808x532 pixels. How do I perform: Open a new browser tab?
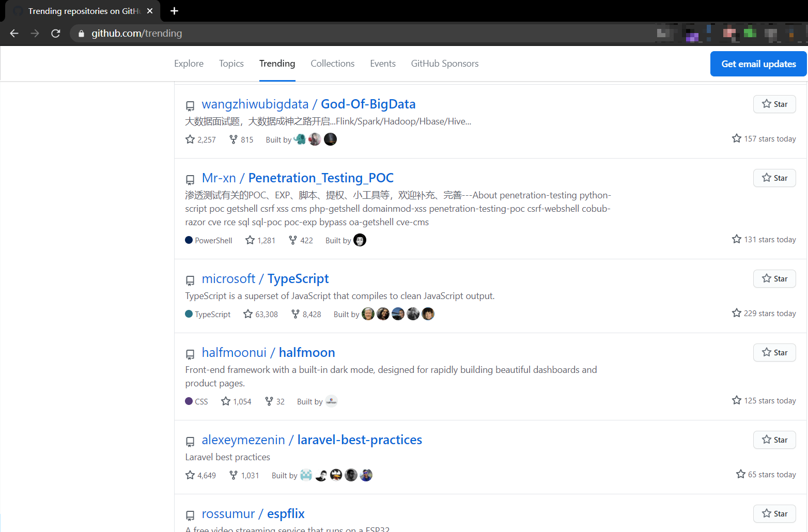[x=174, y=11]
